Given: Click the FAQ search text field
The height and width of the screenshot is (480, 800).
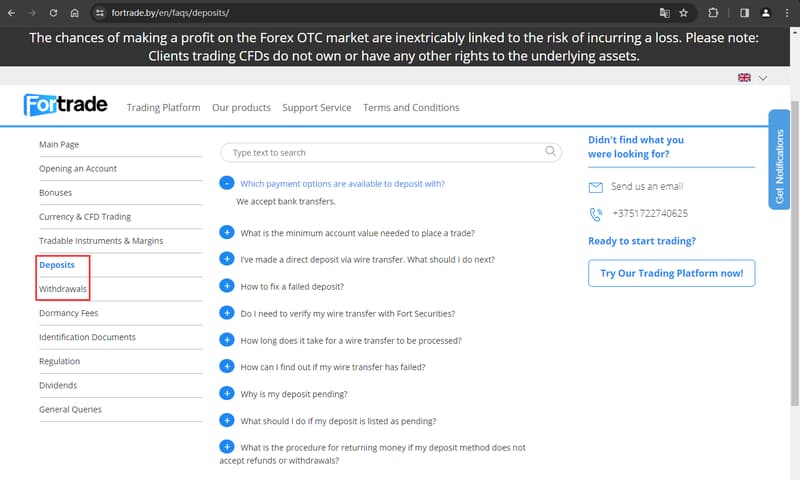Looking at the screenshot, I should [x=380, y=153].
